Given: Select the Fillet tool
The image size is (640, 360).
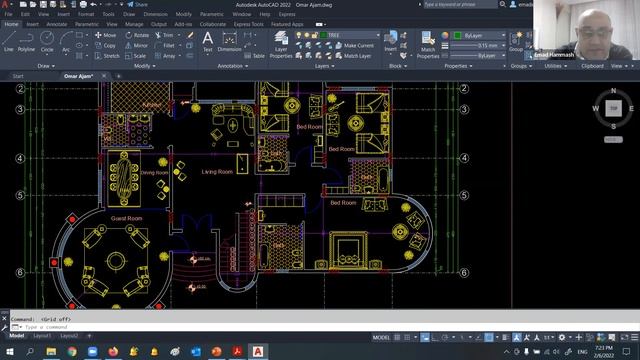Looking at the screenshot, I should coord(165,45).
